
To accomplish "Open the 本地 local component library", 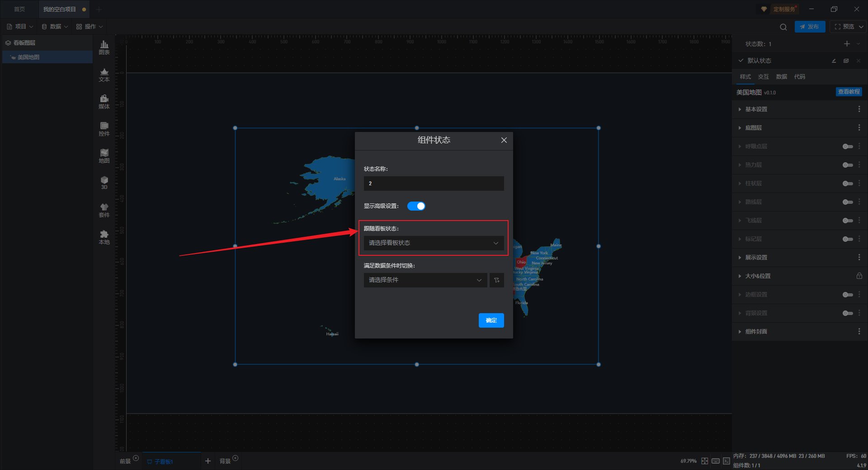I will click(x=104, y=237).
